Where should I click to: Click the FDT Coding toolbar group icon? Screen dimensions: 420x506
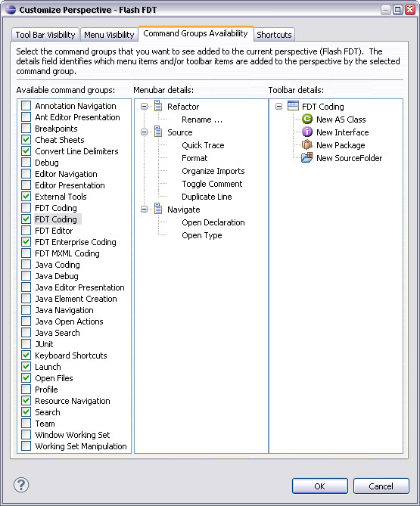[293, 106]
